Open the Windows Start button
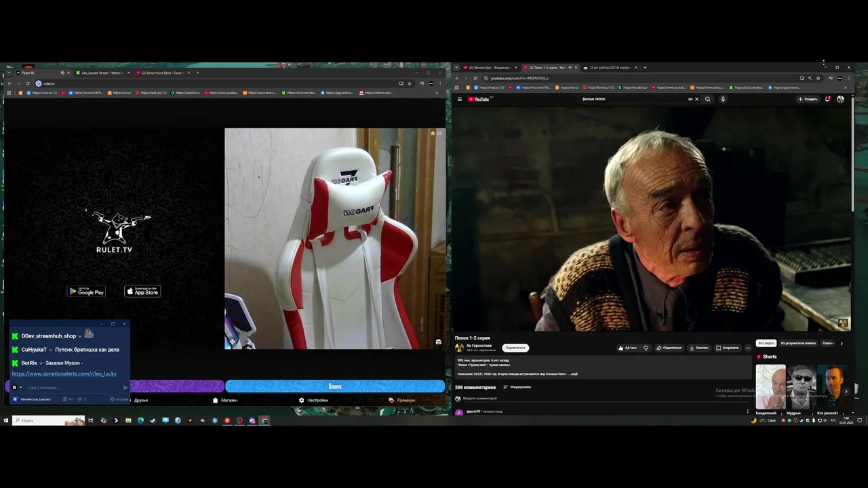868x488 pixels. (5, 420)
